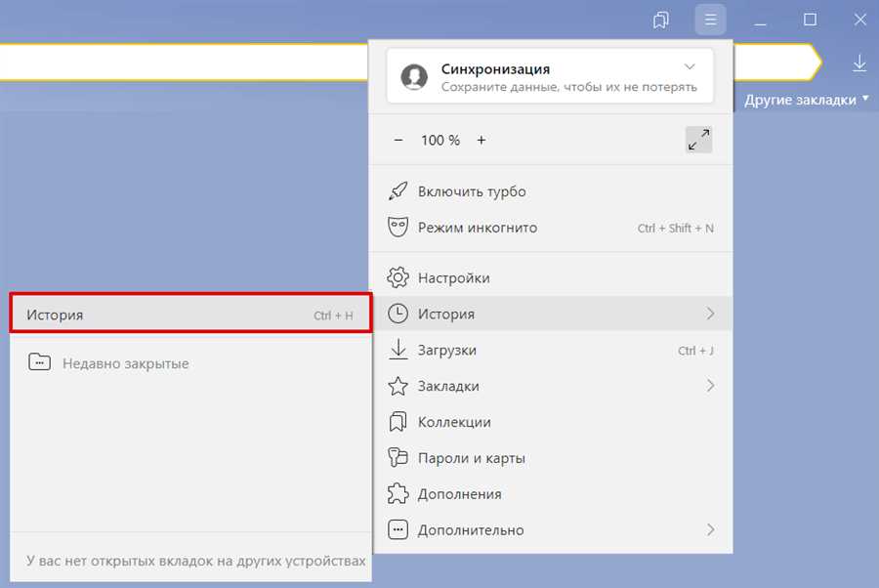Select История with Ctrl + H shortcut
This screenshot has height=588, width=879.
[190, 315]
